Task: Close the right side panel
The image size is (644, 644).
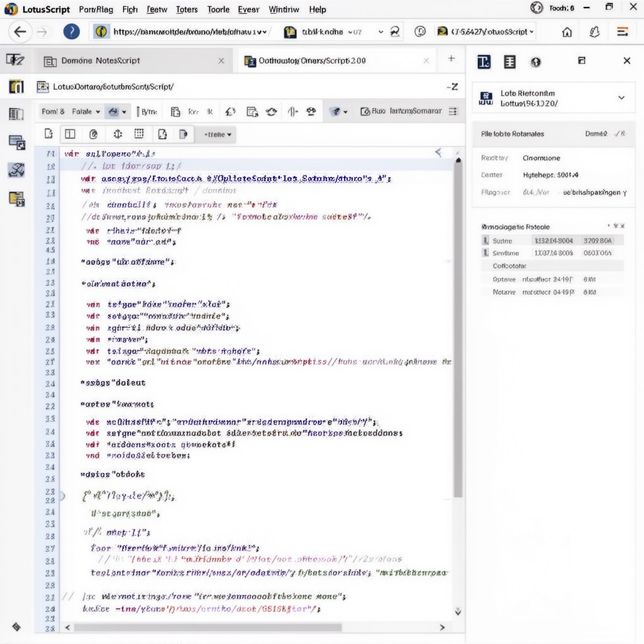Action: coord(627,61)
